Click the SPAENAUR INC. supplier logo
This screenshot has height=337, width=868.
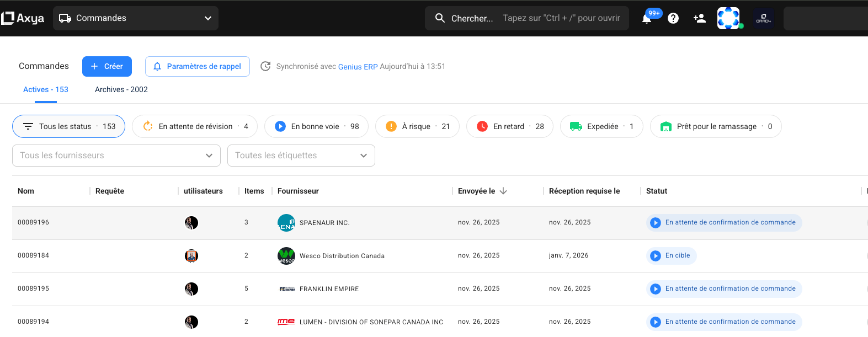point(286,223)
